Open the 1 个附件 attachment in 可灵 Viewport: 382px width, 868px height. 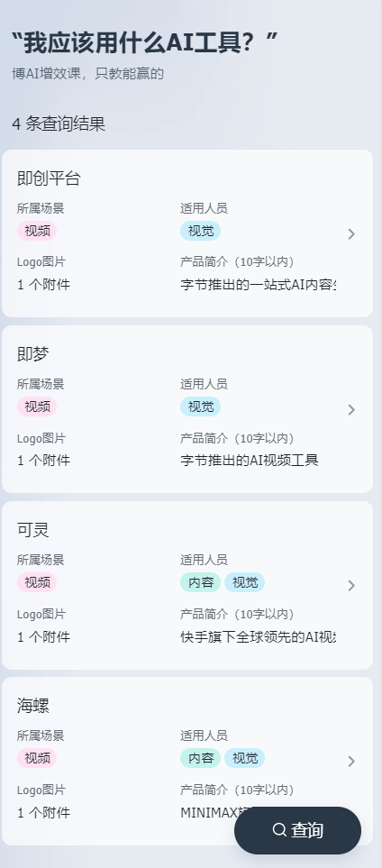tap(44, 637)
